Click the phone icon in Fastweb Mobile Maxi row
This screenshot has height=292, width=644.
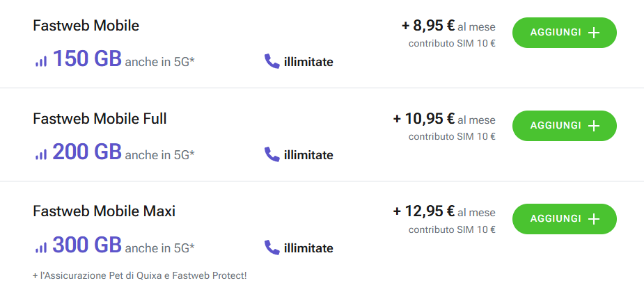click(x=272, y=248)
